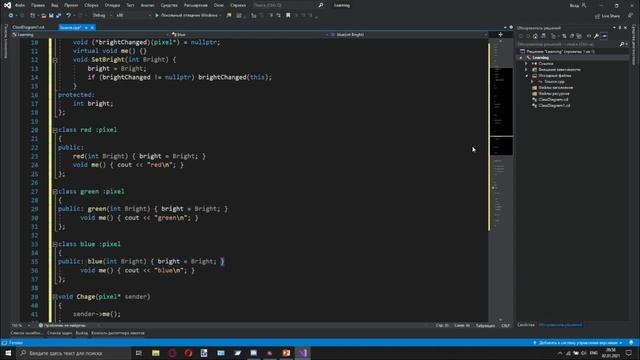Collapse the source files folder node
The width and height of the screenshot is (640, 360).
click(x=526, y=76)
